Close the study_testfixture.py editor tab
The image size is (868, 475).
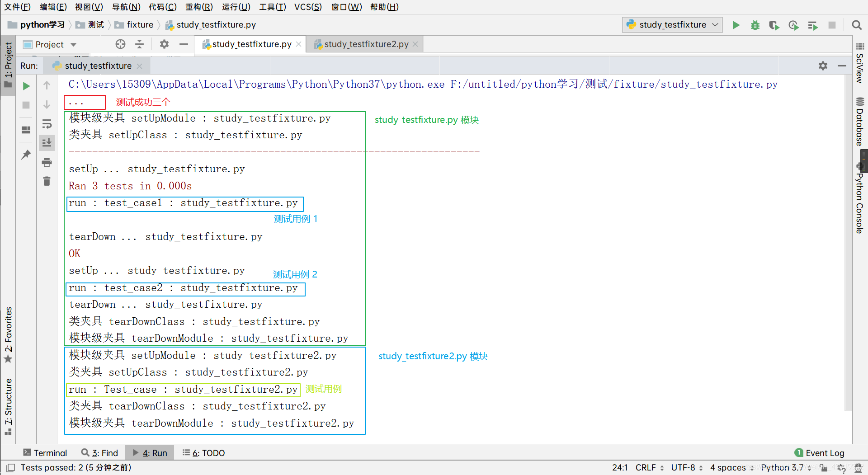298,44
